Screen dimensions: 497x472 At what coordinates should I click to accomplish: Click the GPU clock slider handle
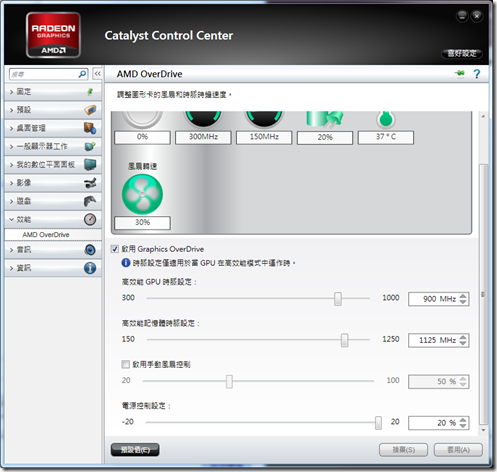pos(338,299)
